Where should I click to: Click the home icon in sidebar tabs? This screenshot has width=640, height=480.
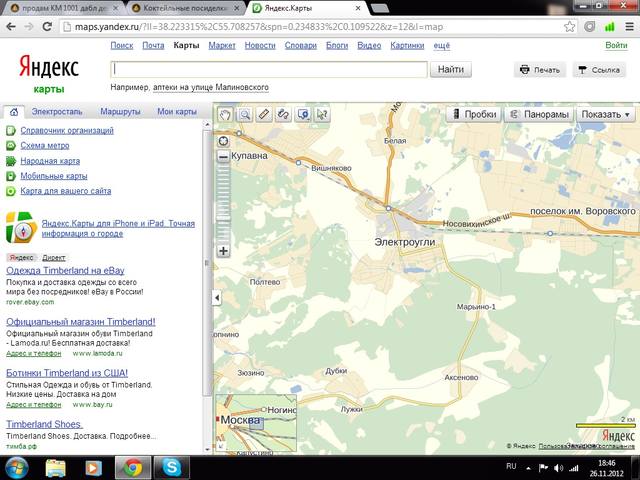(x=13, y=112)
